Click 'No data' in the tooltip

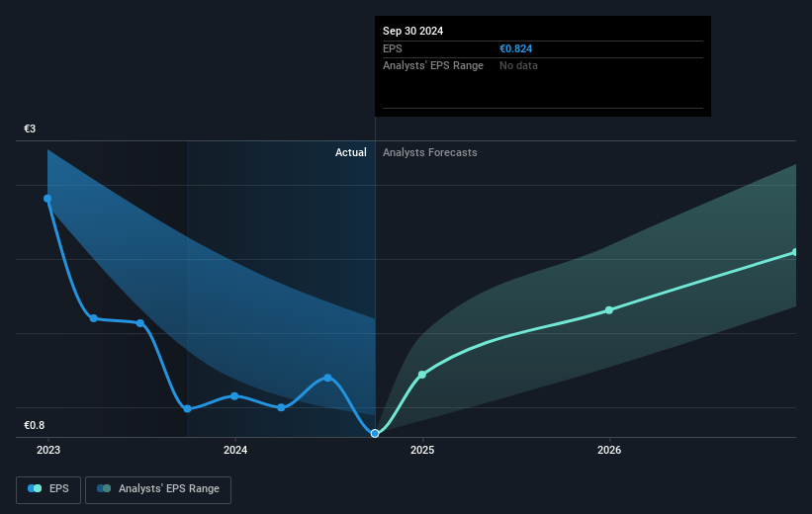(x=518, y=66)
